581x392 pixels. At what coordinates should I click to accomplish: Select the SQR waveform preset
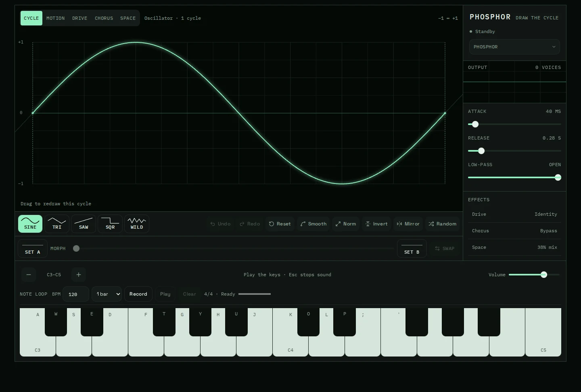[110, 224]
